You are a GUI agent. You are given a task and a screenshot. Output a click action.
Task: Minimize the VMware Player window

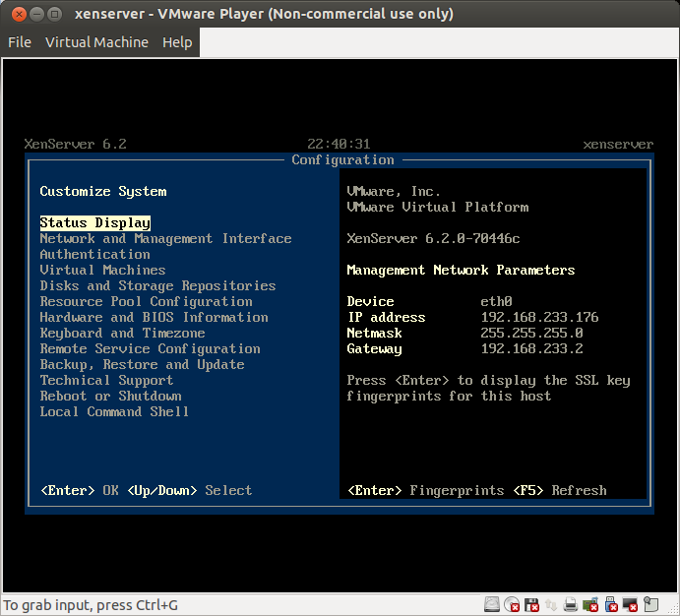coord(36,15)
